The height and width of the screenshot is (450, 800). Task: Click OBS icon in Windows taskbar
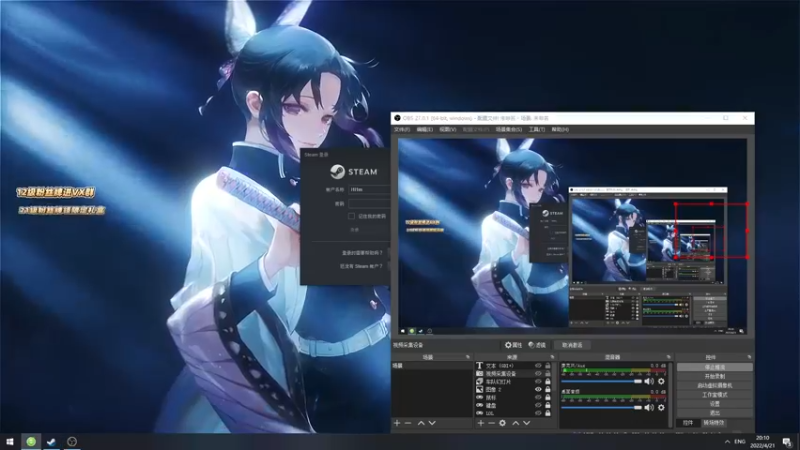pyautogui.click(x=72, y=442)
